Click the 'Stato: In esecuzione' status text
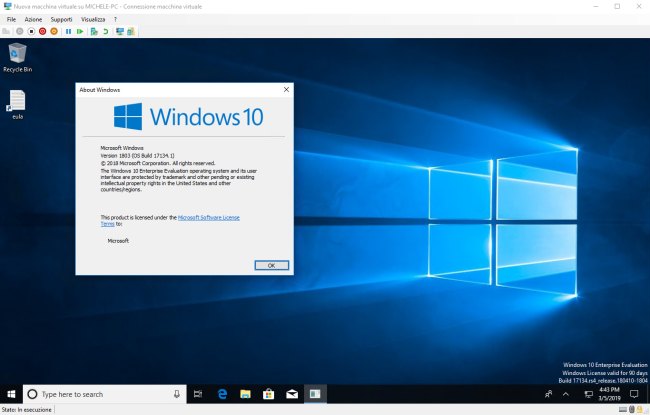Image resolution: width=650 pixels, height=415 pixels. coord(27,410)
